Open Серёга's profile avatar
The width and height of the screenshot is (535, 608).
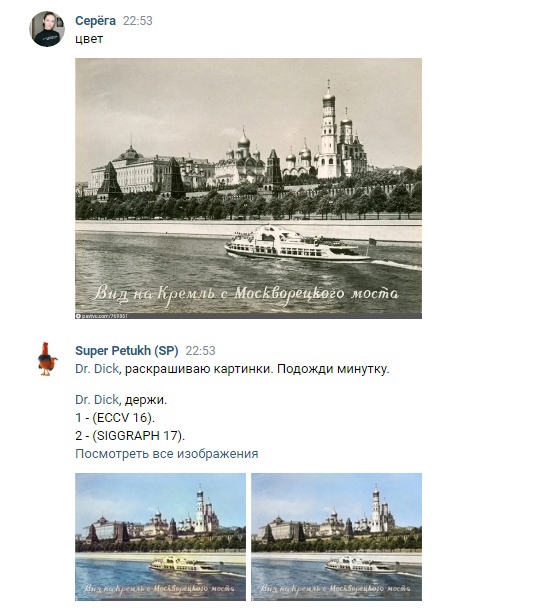pos(47,29)
